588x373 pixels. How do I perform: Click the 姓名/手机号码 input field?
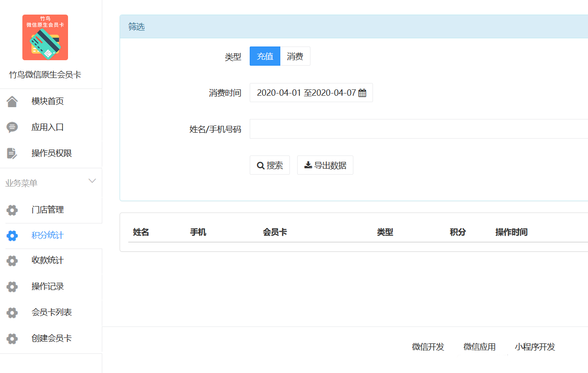click(419, 129)
